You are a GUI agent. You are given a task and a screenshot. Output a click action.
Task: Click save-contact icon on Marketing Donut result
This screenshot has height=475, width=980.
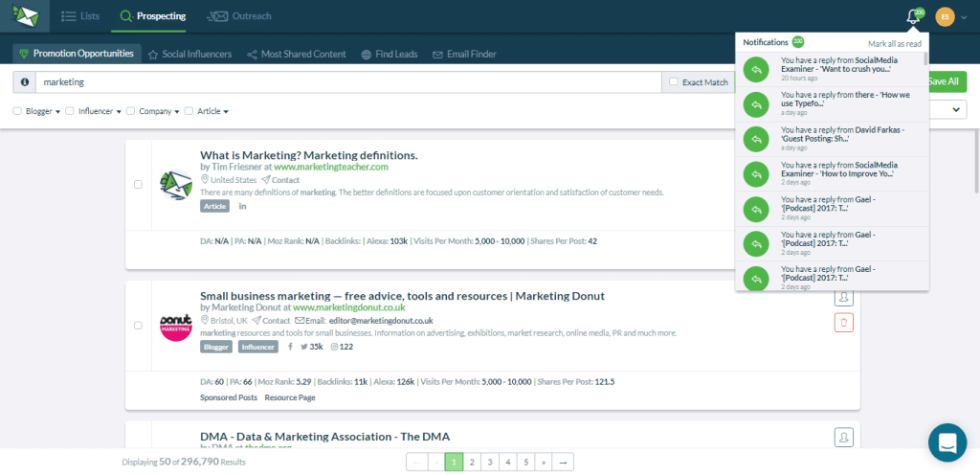click(844, 298)
